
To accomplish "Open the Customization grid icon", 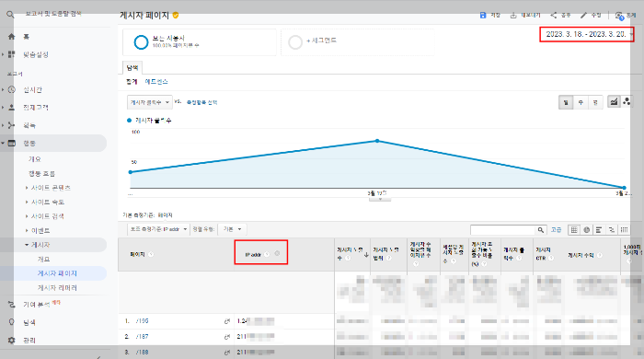I will (x=11, y=54).
